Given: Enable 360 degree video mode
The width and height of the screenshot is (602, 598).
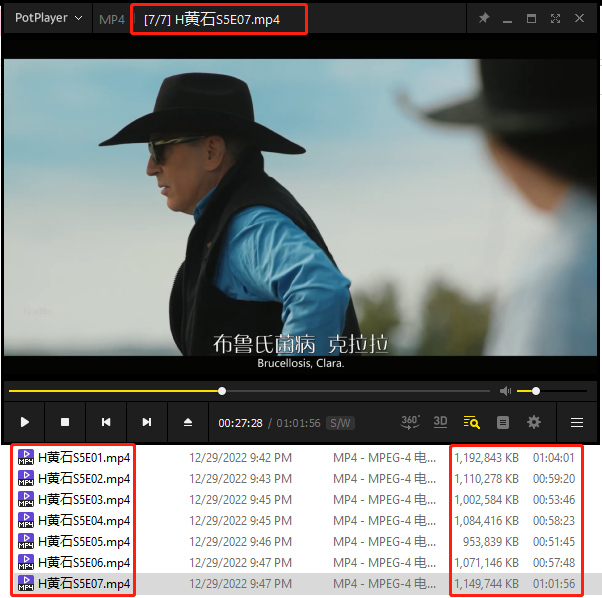Looking at the screenshot, I should [x=410, y=422].
